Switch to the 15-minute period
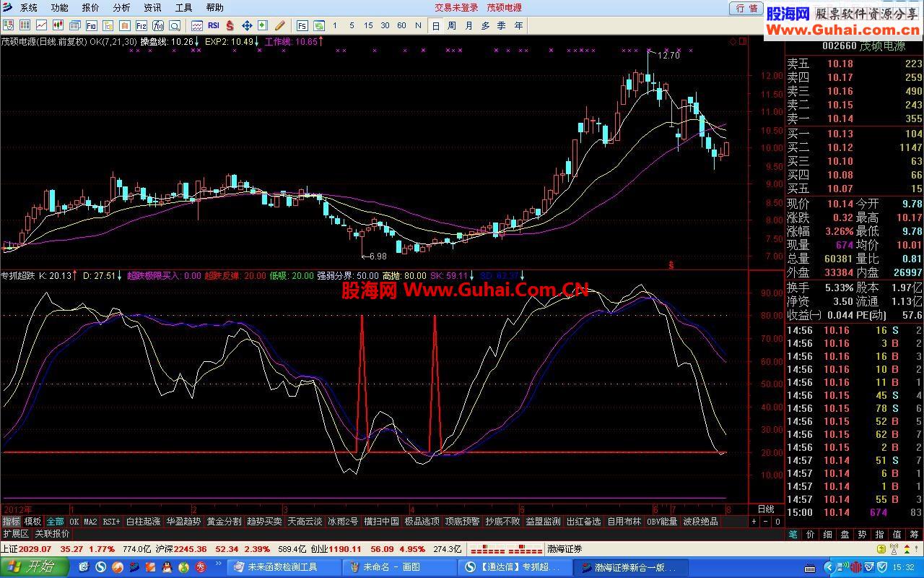The image size is (924, 578). [x=368, y=25]
